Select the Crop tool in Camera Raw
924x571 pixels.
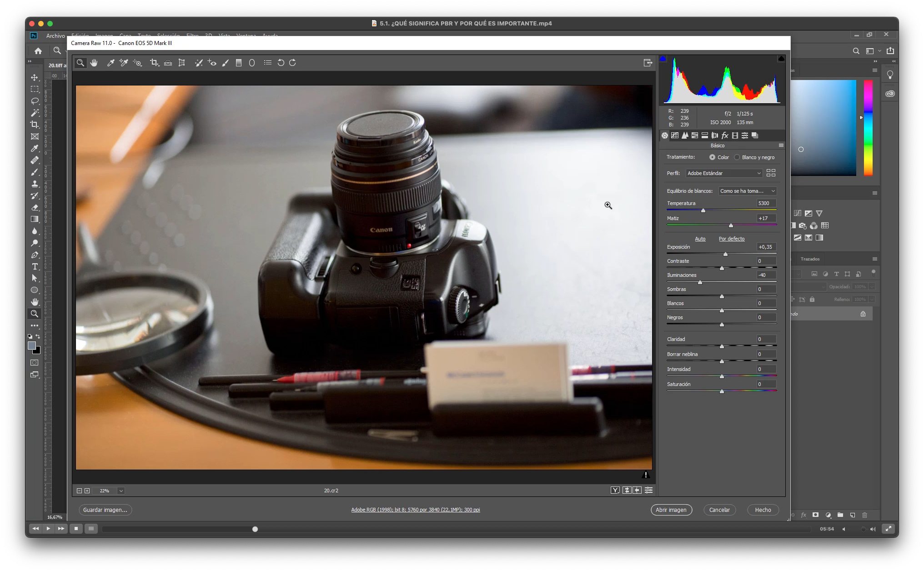coord(154,63)
